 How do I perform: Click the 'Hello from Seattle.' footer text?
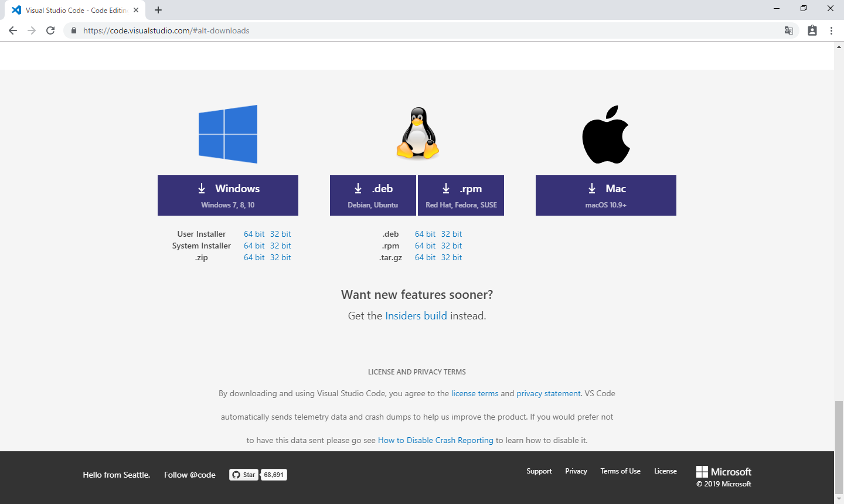point(117,475)
